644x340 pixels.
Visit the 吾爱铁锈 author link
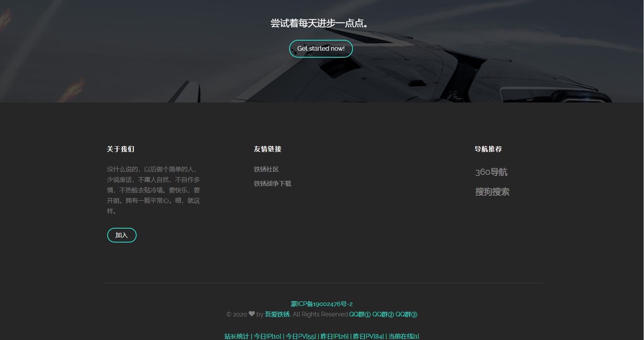click(277, 314)
